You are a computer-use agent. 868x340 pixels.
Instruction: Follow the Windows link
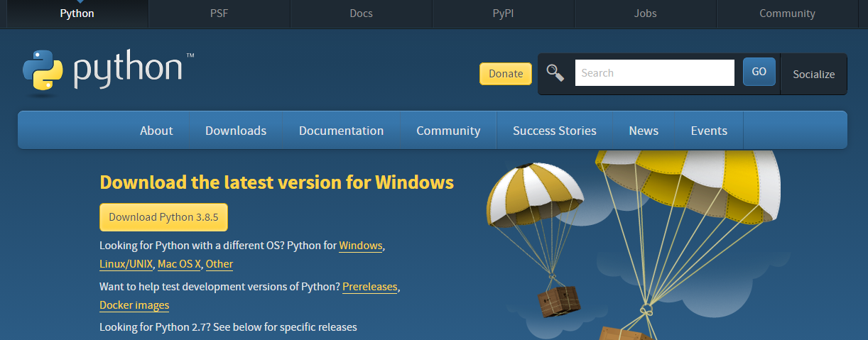coord(361,246)
